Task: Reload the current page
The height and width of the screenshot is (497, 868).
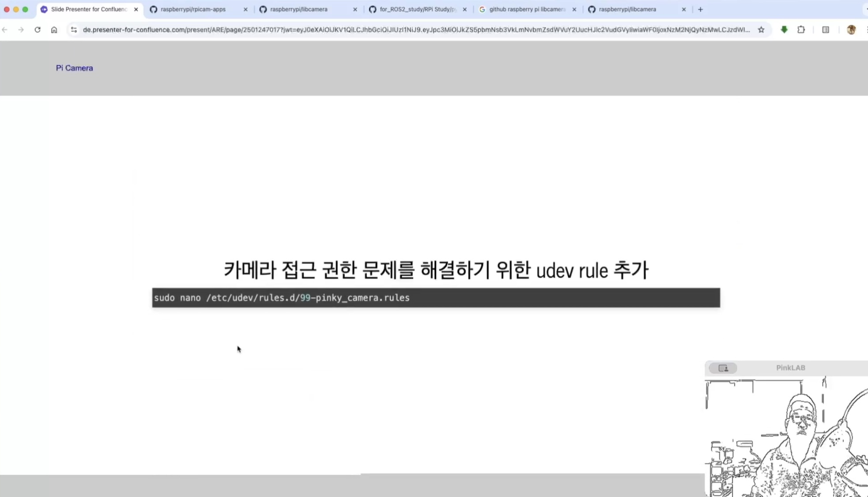Action: (x=38, y=30)
